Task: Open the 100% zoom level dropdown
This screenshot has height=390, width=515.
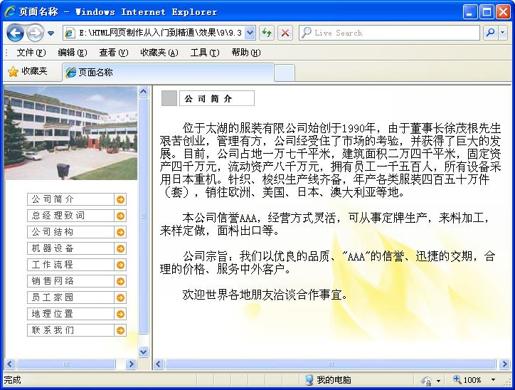Action: click(493, 380)
